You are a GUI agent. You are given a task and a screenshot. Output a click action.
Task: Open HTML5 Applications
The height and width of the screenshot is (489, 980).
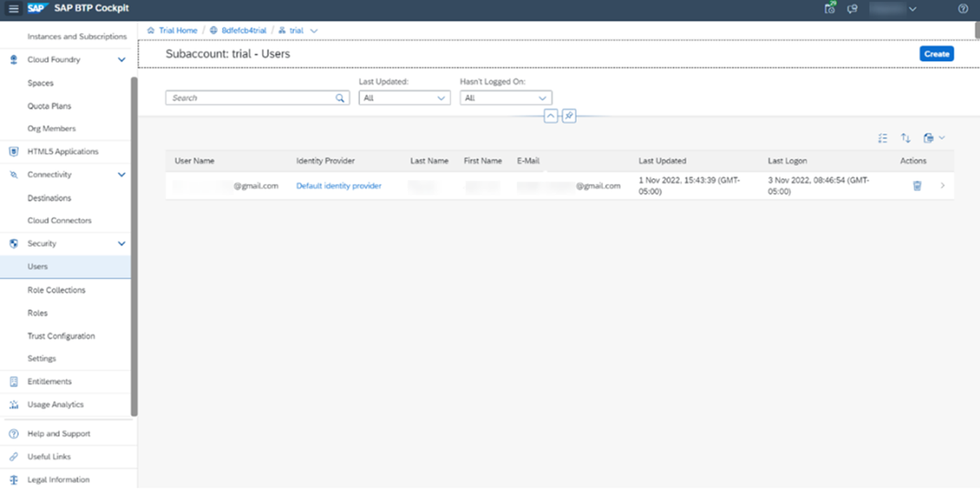tap(63, 151)
